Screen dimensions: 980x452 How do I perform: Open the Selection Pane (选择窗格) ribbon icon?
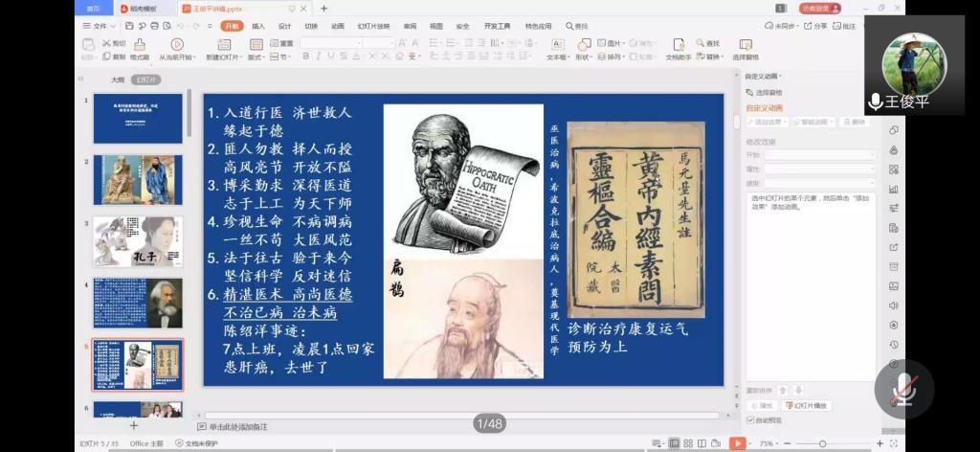pos(745,44)
